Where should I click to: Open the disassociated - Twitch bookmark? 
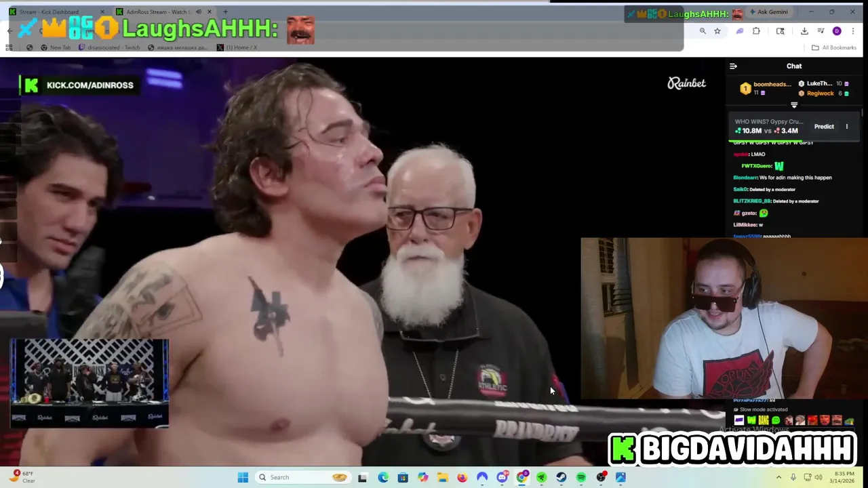(x=109, y=47)
